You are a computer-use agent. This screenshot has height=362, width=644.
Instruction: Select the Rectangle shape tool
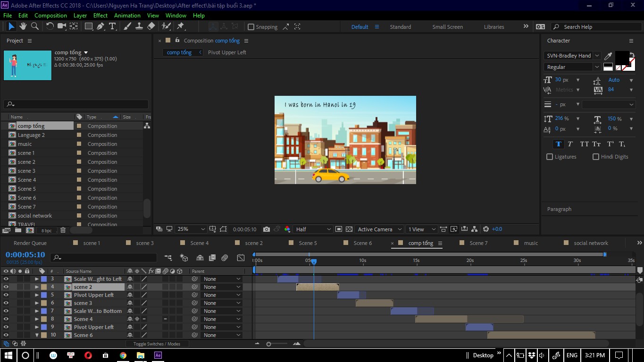88,26
